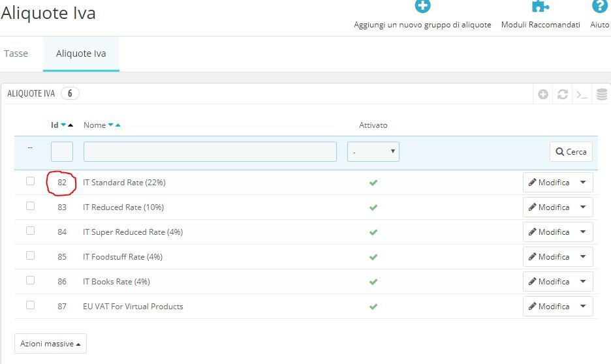Click the database export icon
Viewport: 611px width, 364px height.
pyautogui.click(x=602, y=95)
